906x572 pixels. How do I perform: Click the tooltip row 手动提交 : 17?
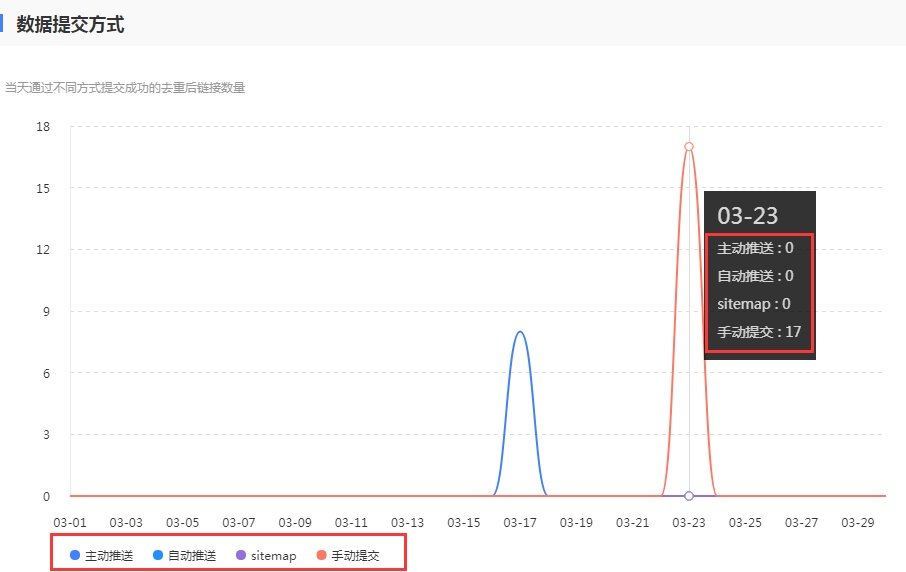coord(759,331)
